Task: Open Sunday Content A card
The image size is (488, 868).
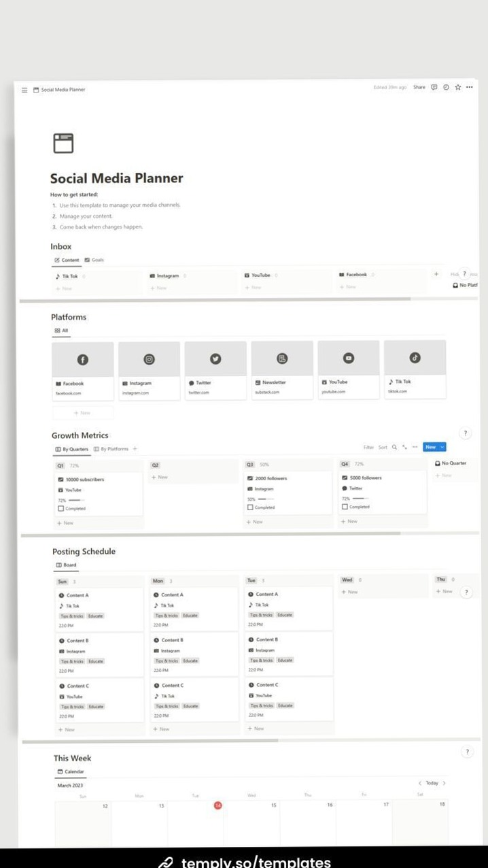Action: tap(99, 610)
